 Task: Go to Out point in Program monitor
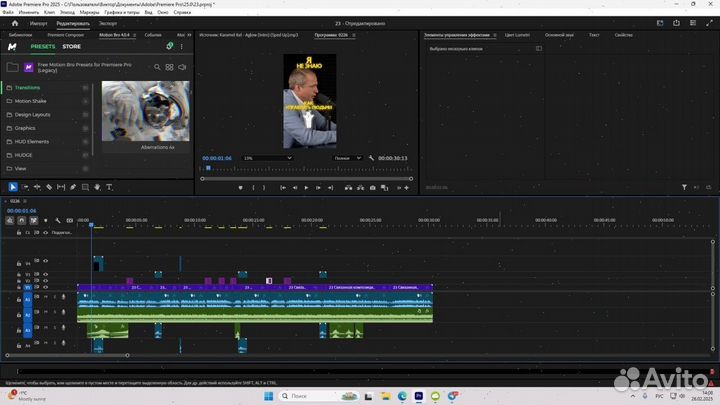click(x=330, y=188)
